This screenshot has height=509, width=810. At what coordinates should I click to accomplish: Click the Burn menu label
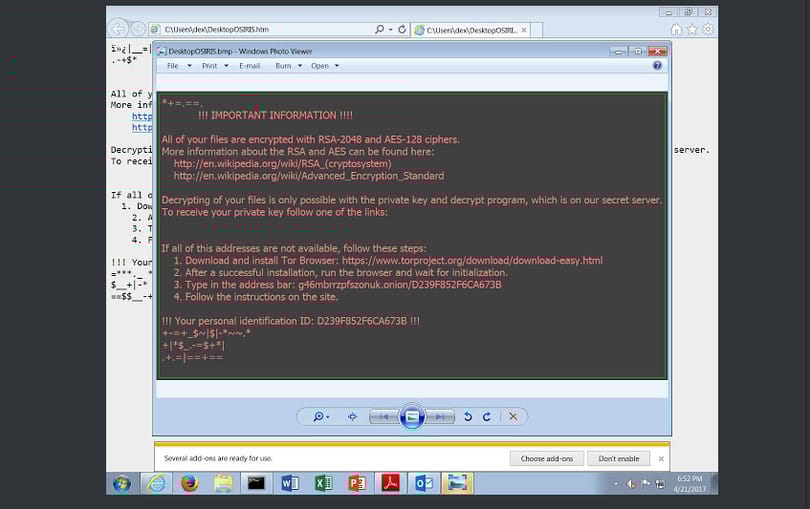click(283, 66)
